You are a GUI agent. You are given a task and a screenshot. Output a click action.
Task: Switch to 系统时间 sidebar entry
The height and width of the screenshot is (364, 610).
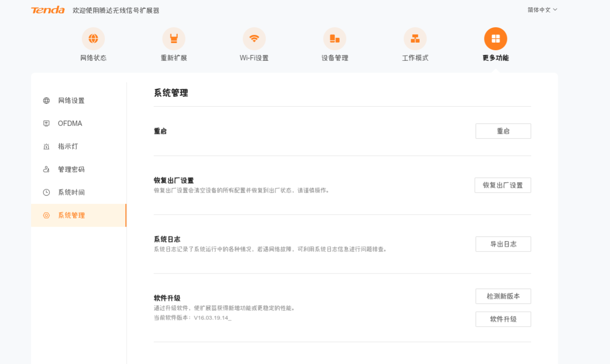tap(71, 193)
